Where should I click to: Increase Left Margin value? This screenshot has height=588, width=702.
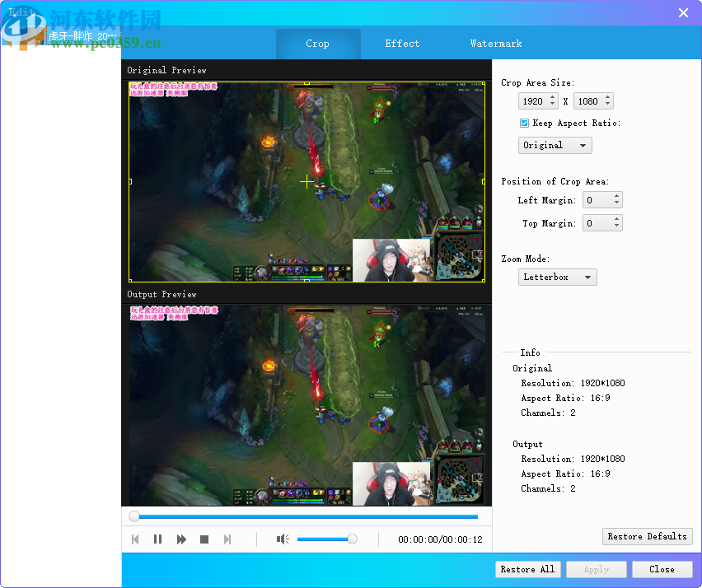pos(616,196)
